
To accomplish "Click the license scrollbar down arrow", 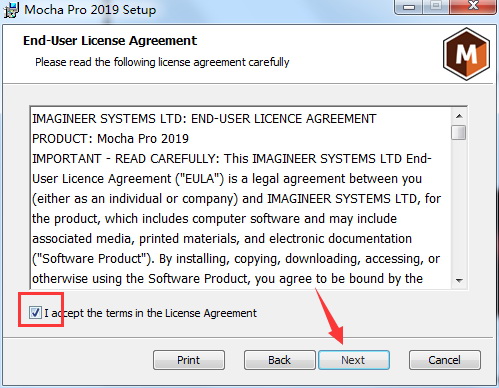I will pos(459,280).
